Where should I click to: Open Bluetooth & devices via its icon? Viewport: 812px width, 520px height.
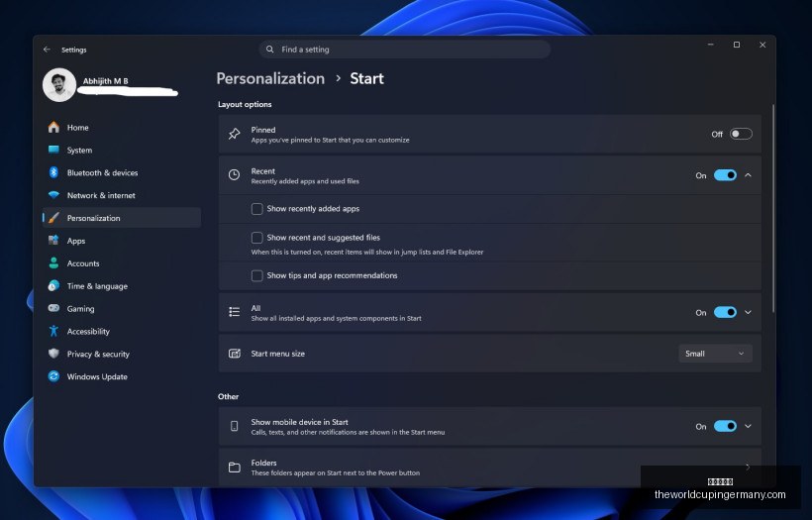[53, 172]
